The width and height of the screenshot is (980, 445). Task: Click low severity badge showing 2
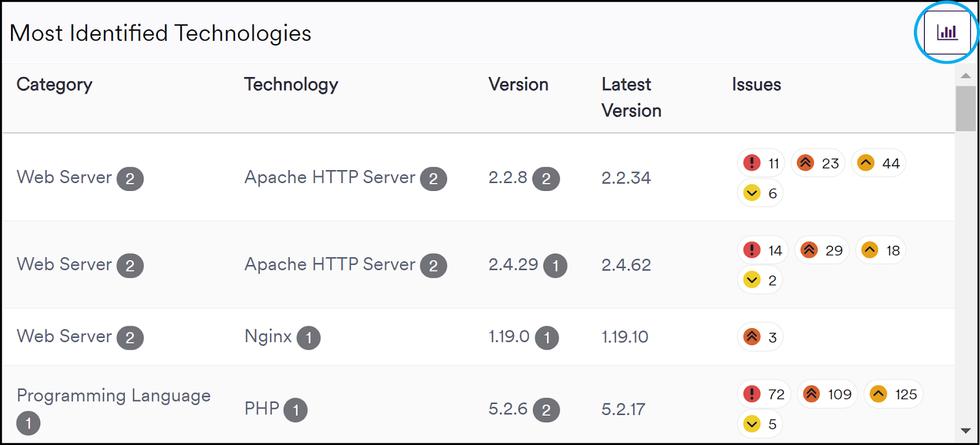coord(760,280)
